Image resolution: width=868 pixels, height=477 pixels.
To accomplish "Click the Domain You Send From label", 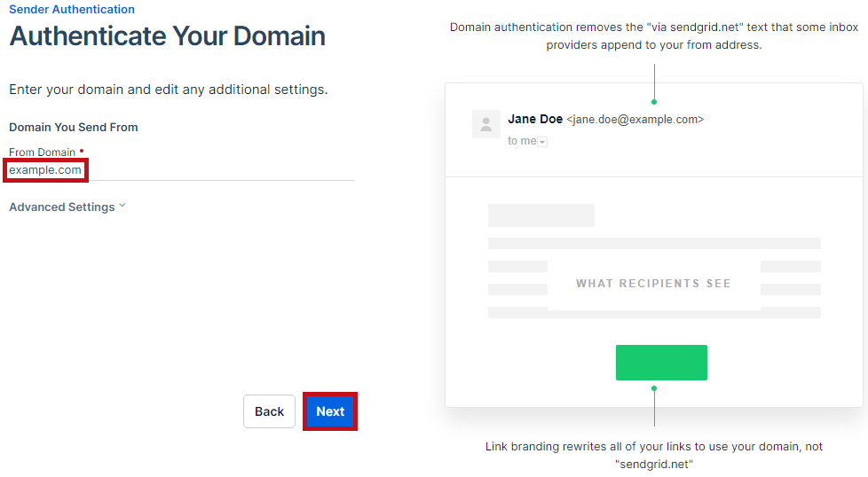I will click(73, 127).
